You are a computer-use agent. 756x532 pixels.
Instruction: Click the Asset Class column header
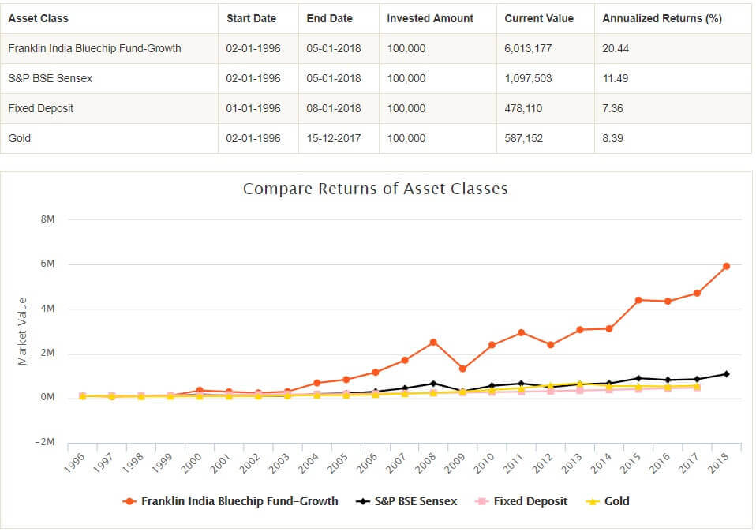[x=39, y=18]
